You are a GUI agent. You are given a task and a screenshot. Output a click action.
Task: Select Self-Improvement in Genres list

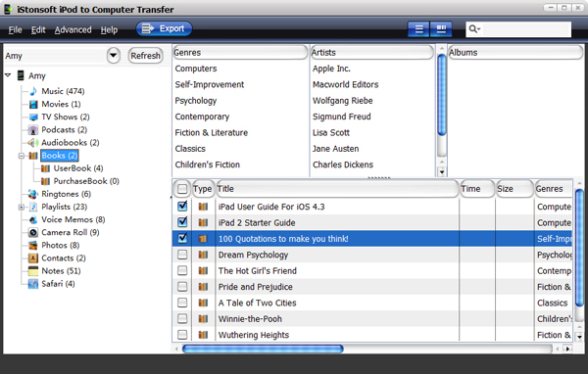click(210, 85)
